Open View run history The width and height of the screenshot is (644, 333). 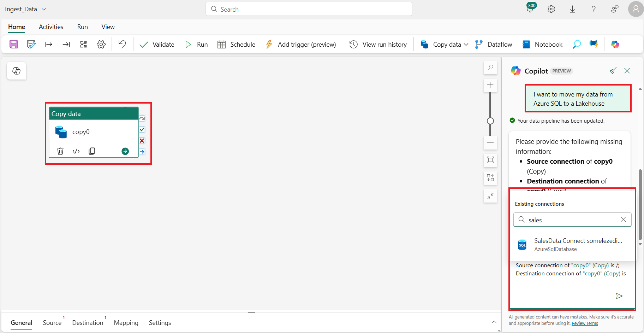[x=378, y=45]
